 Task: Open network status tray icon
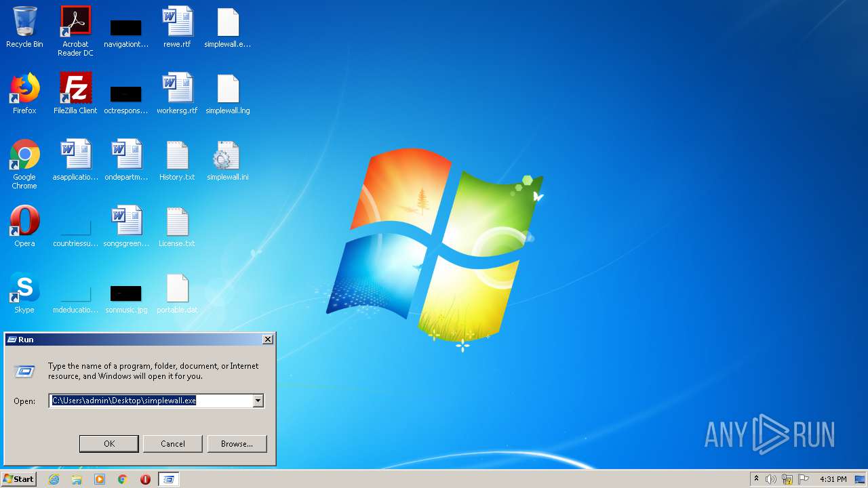(x=787, y=479)
